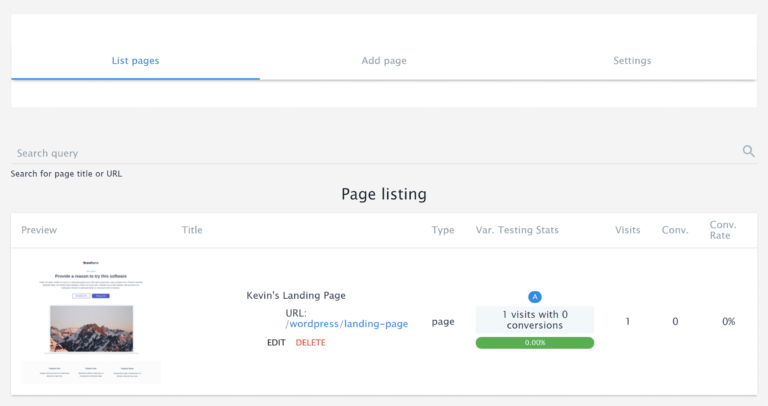Click the "Search for page title or URL" hint
Screen dimensions: 768x406
[66, 174]
